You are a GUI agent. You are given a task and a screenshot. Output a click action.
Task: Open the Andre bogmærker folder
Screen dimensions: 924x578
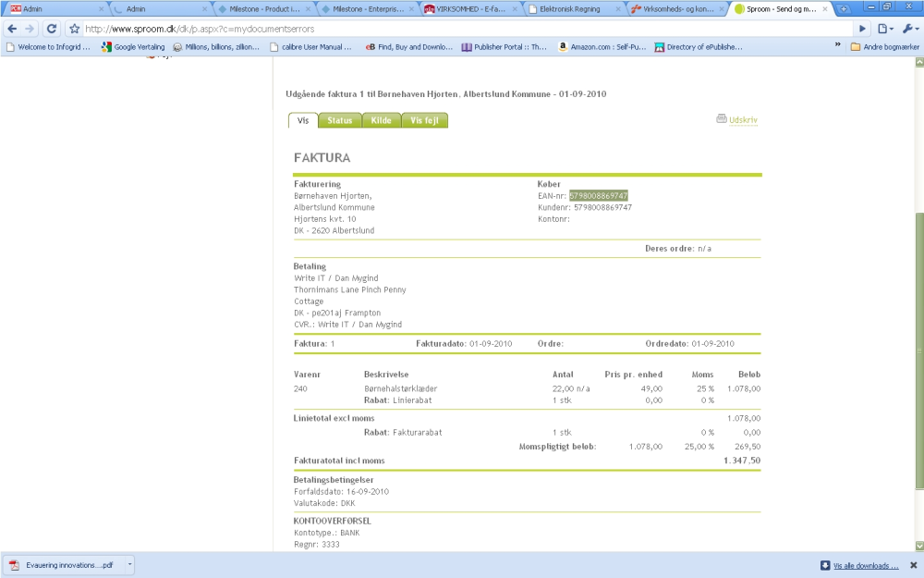pos(884,46)
